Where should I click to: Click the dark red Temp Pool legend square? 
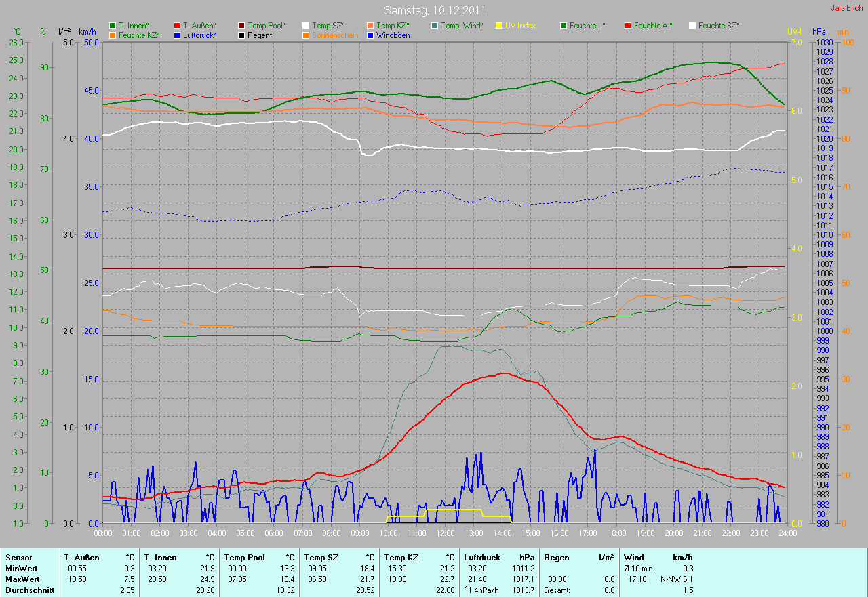point(241,26)
